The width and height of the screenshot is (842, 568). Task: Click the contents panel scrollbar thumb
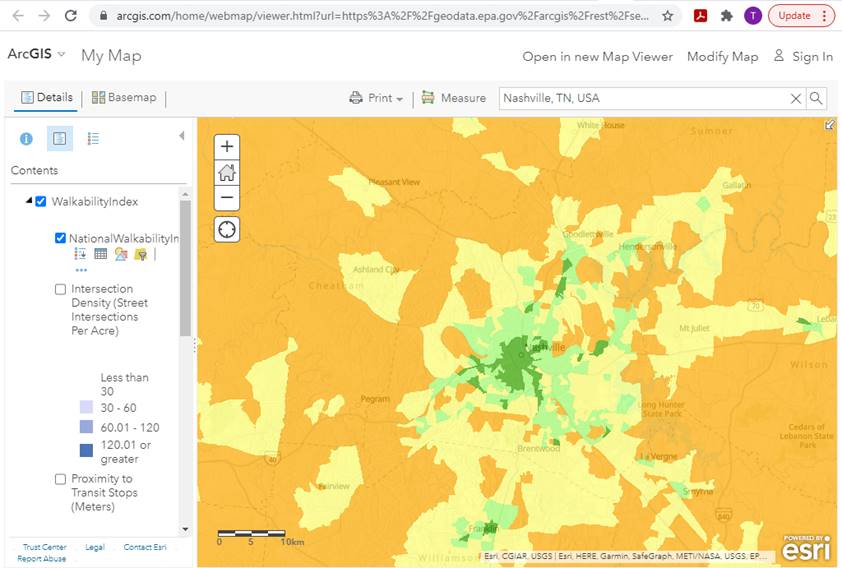click(185, 268)
